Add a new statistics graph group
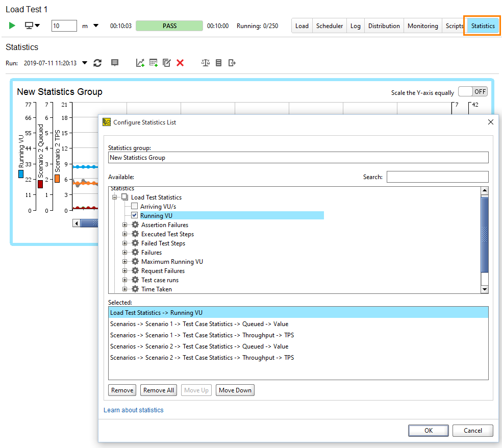The image size is (502, 448). (x=140, y=62)
